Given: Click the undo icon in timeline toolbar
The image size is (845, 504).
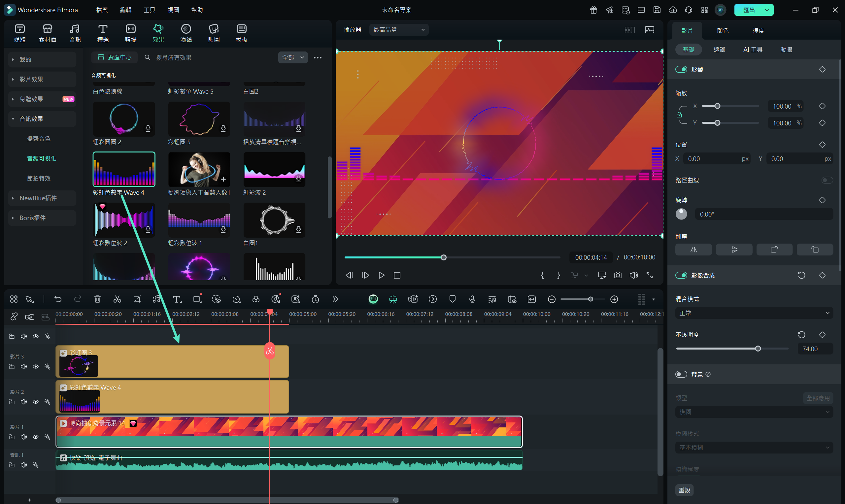Looking at the screenshot, I should [58, 299].
